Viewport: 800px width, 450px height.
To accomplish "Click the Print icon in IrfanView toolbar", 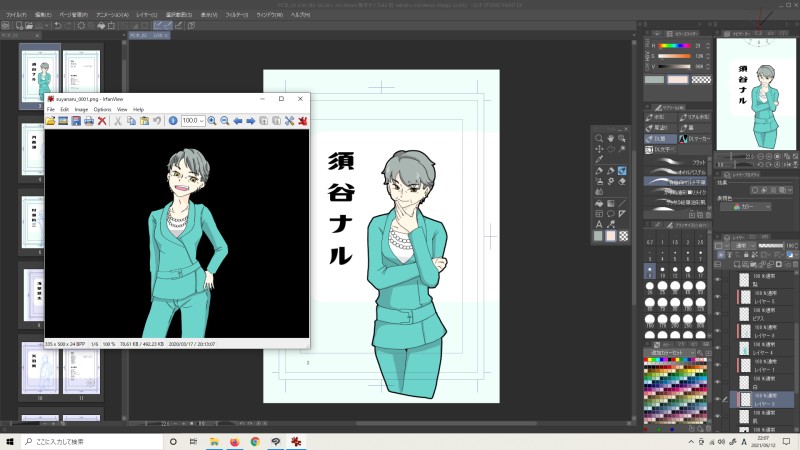I will click(89, 121).
